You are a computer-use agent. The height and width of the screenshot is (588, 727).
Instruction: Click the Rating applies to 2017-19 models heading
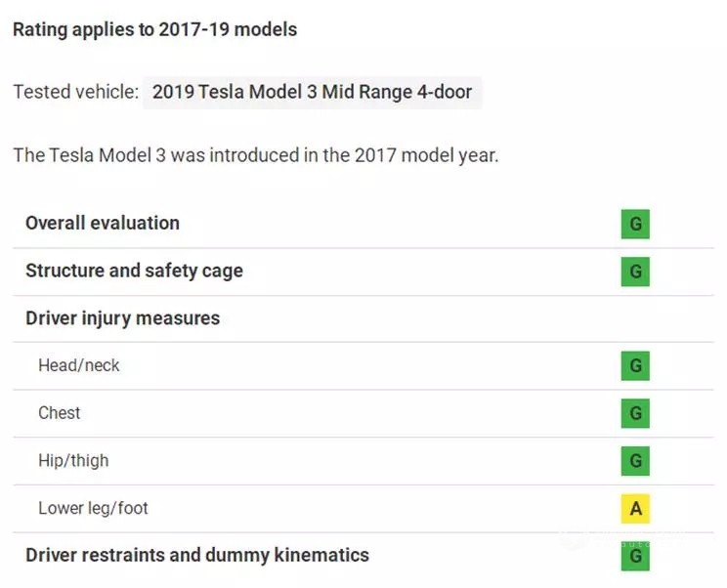click(x=154, y=29)
